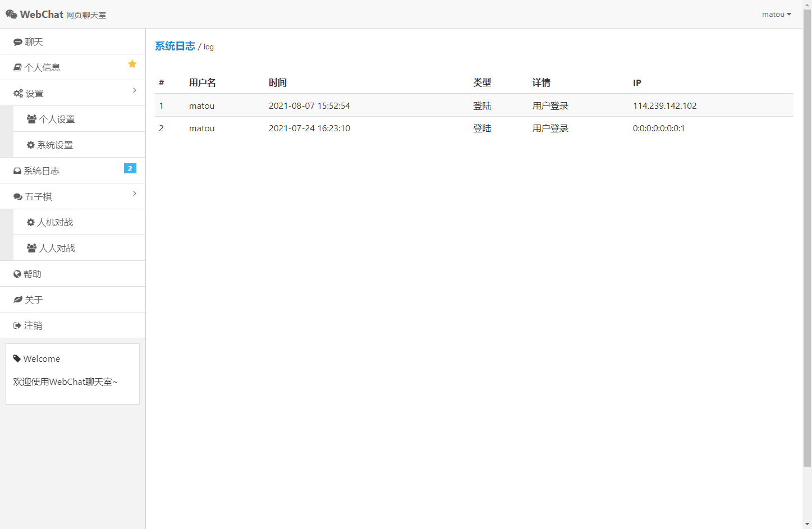Click the gear icon beside 人机对战
Image resolution: width=812 pixels, height=529 pixels.
pos(32,222)
